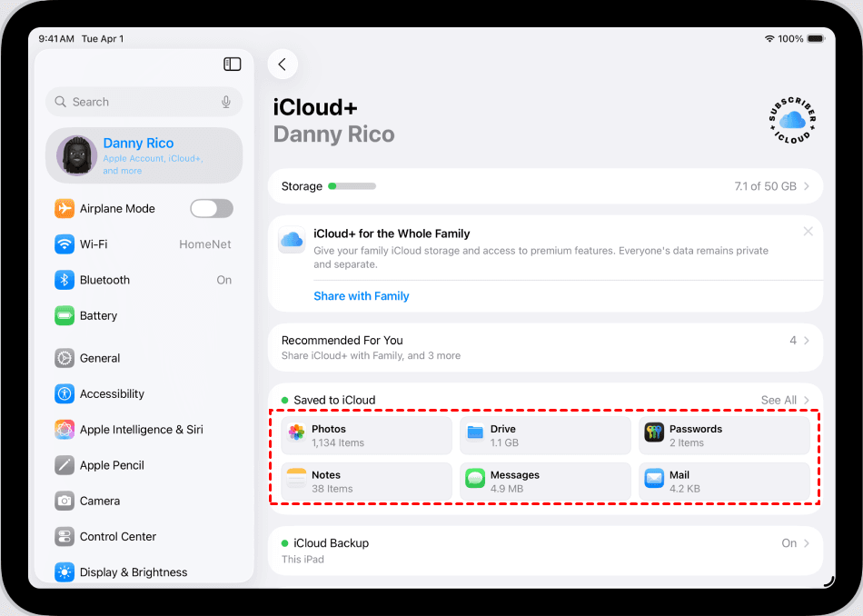
Task: Tap the Notes app icon
Action: (297, 479)
